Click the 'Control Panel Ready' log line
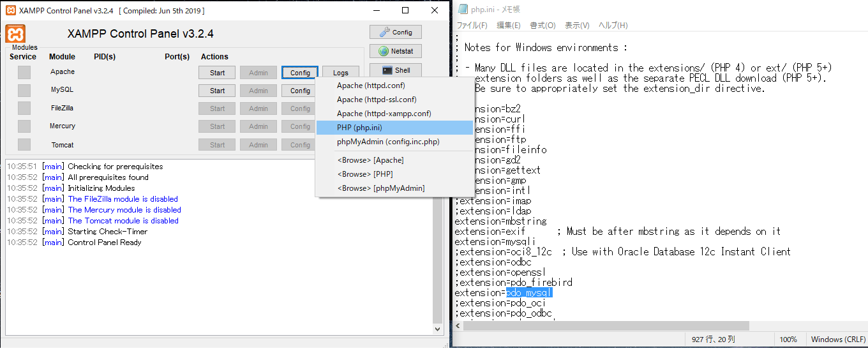This screenshot has height=351, width=868. point(105,243)
